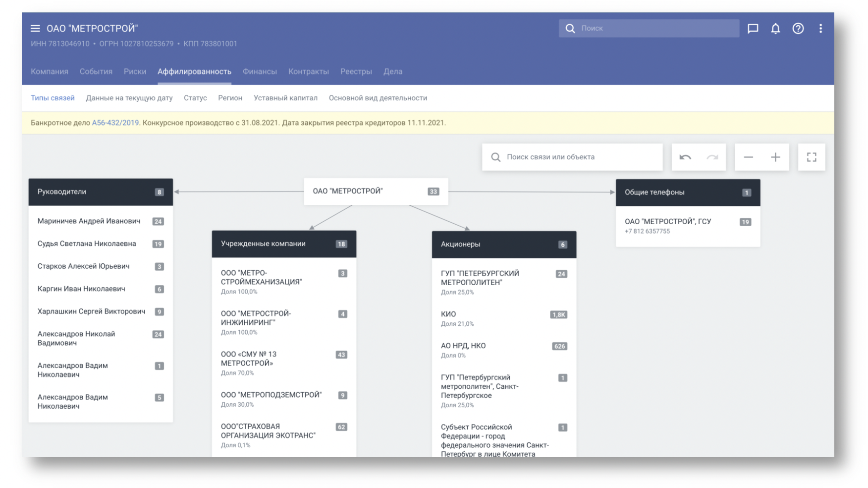Open the Типы связей filter

click(53, 98)
